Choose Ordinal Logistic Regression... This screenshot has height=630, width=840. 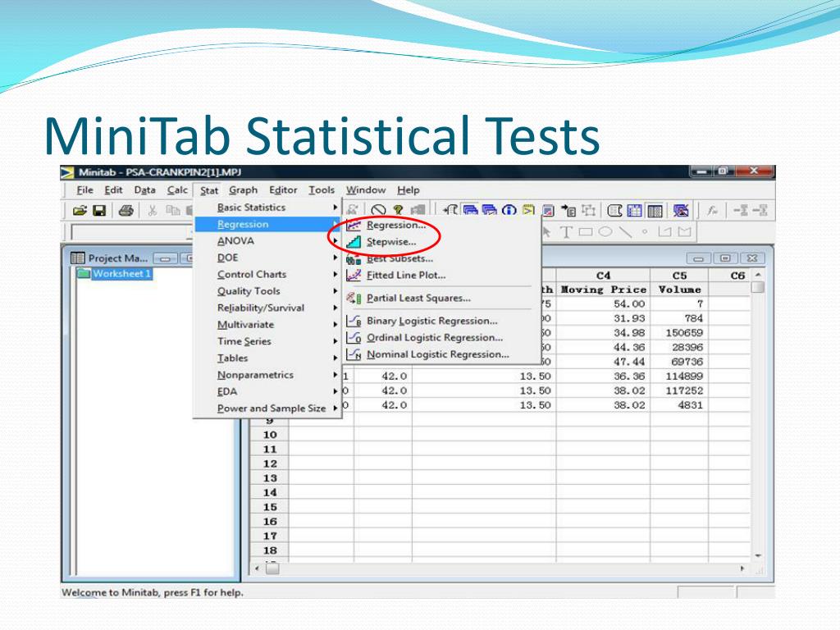coord(435,337)
